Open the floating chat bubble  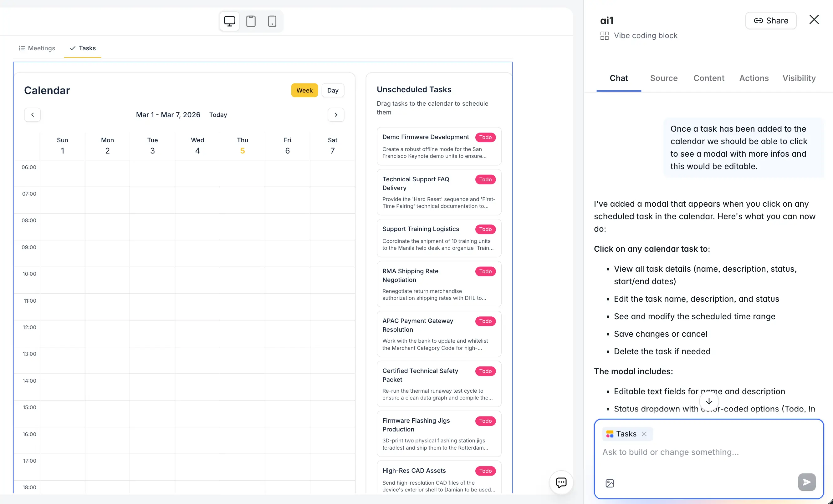560,482
